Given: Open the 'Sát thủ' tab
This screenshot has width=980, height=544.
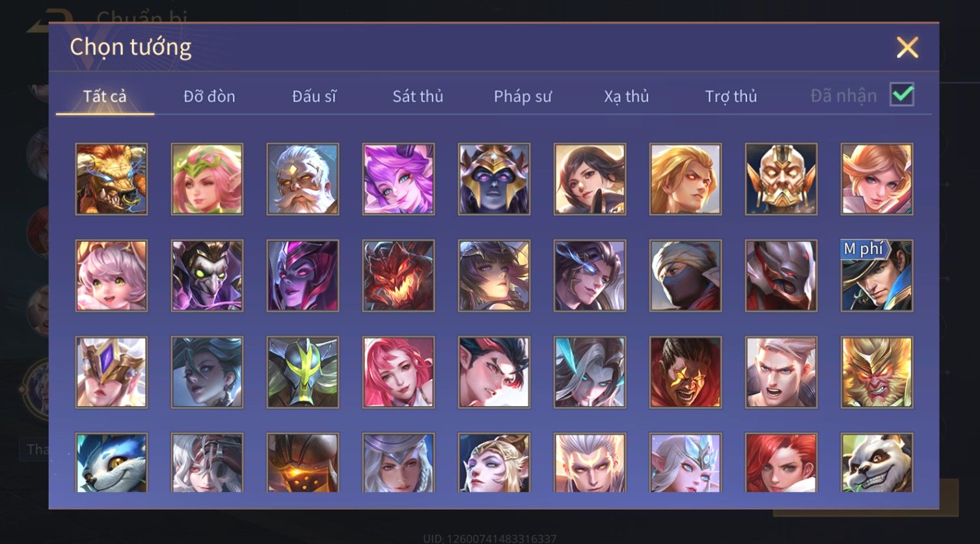Looking at the screenshot, I should 418,96.
